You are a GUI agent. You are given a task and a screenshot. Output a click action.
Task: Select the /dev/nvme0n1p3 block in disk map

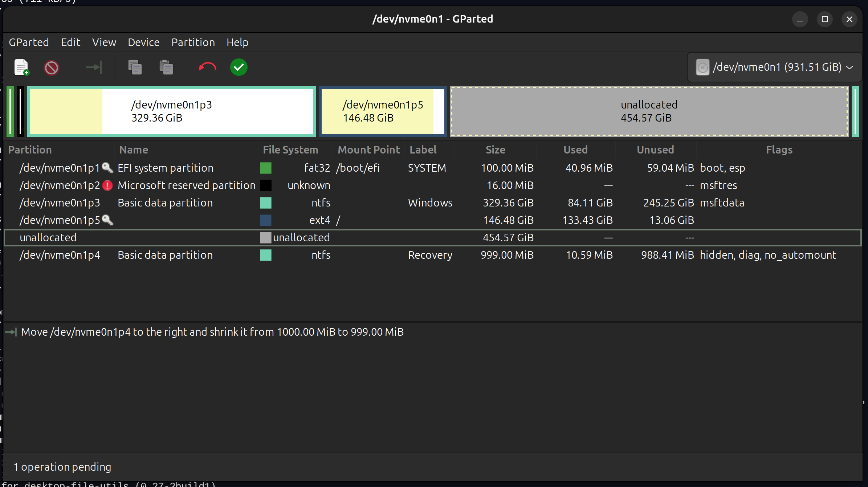(171, 111)
